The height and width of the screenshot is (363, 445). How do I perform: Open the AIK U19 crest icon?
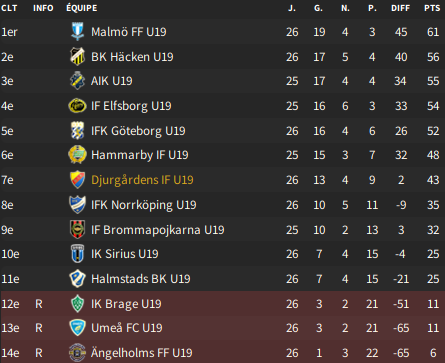[78, 81]
